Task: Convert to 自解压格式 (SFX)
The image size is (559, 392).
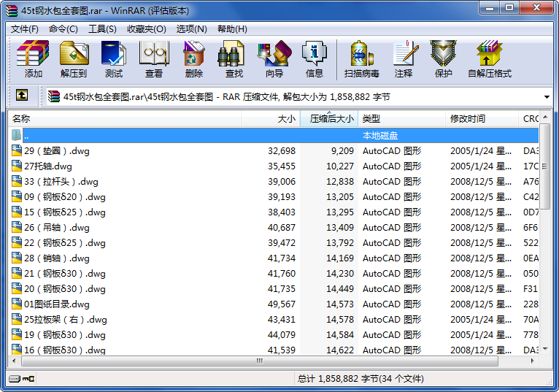Action: 490,59
